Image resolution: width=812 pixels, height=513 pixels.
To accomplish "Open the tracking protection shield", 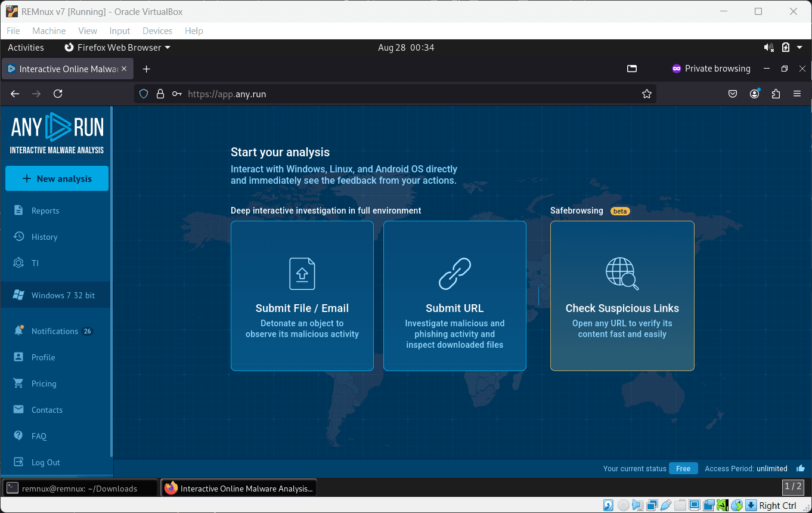I will click(143, 94).
